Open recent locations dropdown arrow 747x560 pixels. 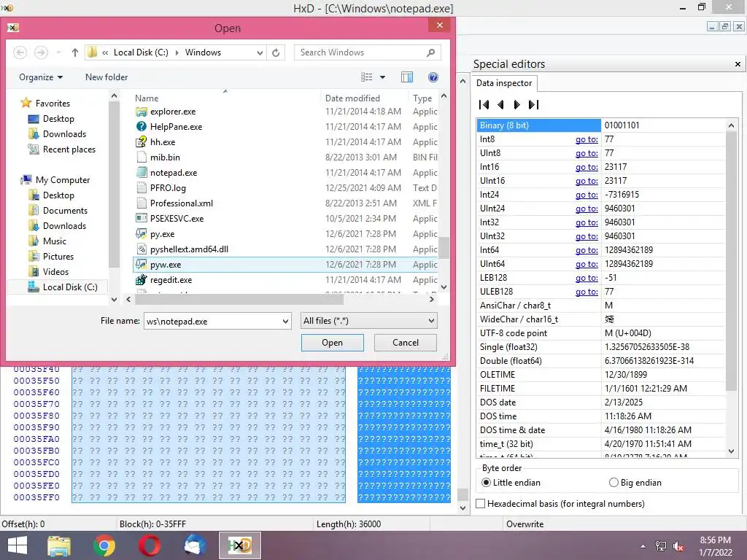[58, 52]
